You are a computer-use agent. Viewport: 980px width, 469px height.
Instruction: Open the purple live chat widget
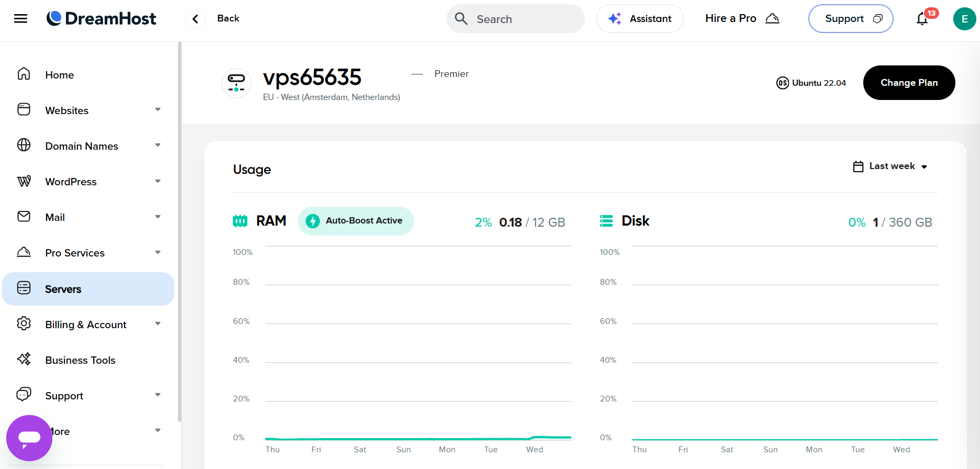(x=29, y=438)
